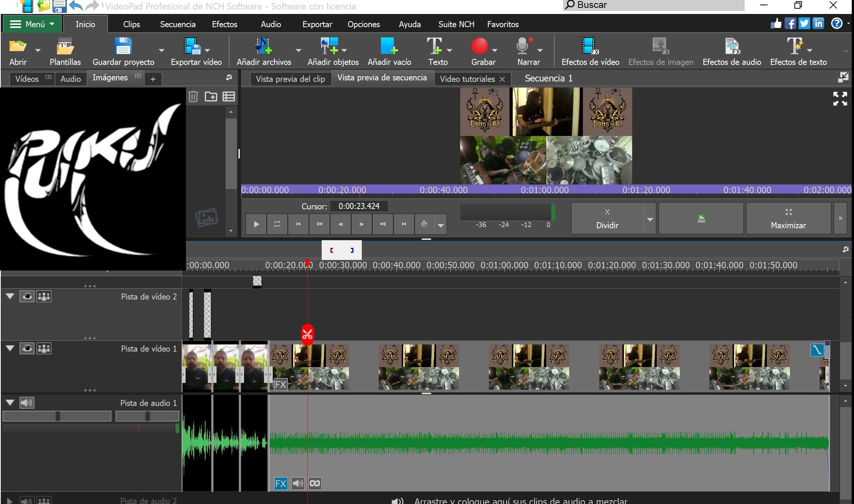Collapse Pista de audio 1 triangle
854x504 pixels.
tap(10, 403)
